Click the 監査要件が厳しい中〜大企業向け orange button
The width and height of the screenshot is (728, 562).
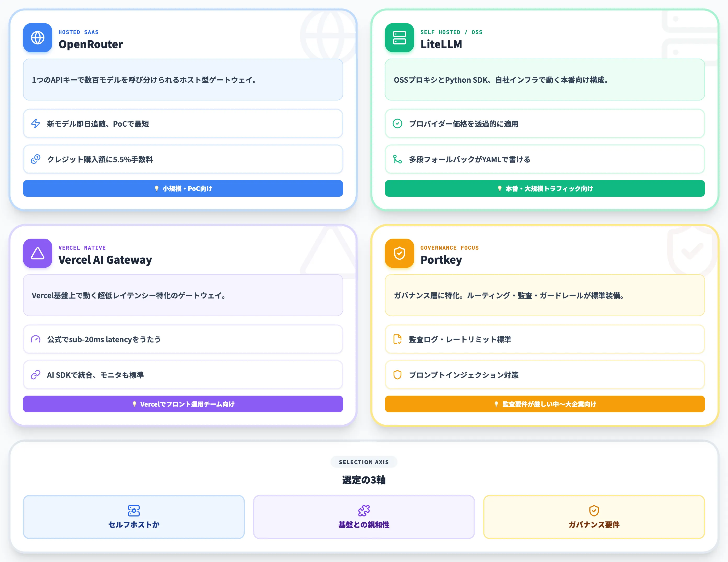(545, 404)
